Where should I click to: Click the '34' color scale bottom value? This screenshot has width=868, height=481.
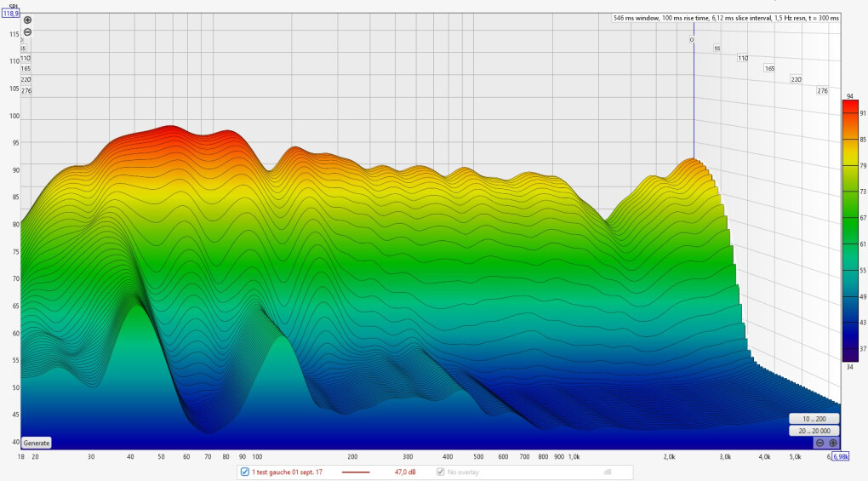(x=850, y=367)
